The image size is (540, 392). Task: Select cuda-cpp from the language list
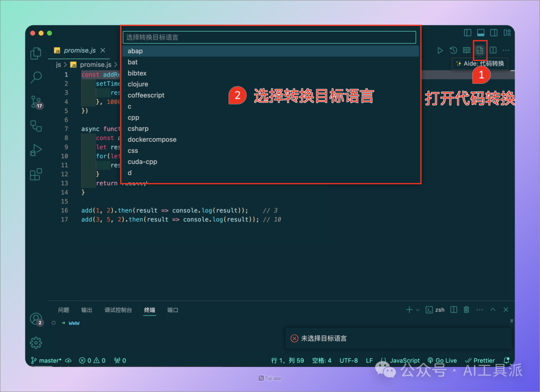coord(270,161)
